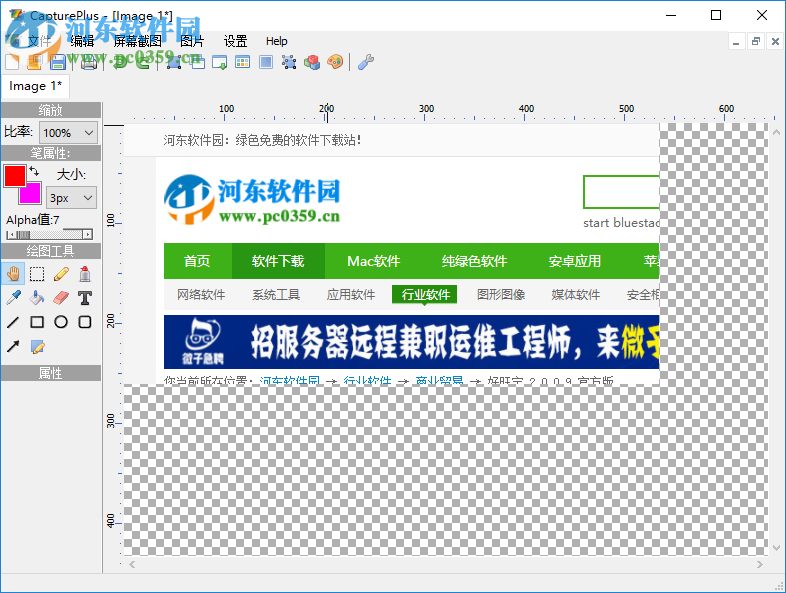Start scrolling window capture icon
The height and width of the screenshot is (593, 786).
220,62
